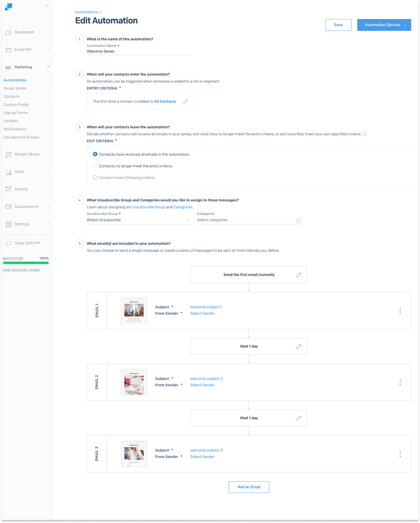This screenshot has height=523, width=420.
Task: Expand the Automation Options dropdown
Action: pos(384,25)
